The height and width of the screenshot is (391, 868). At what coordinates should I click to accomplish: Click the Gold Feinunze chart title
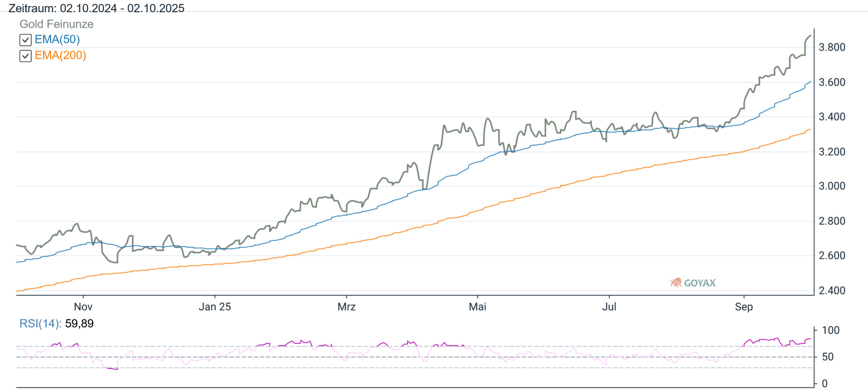tap(56, 24)
